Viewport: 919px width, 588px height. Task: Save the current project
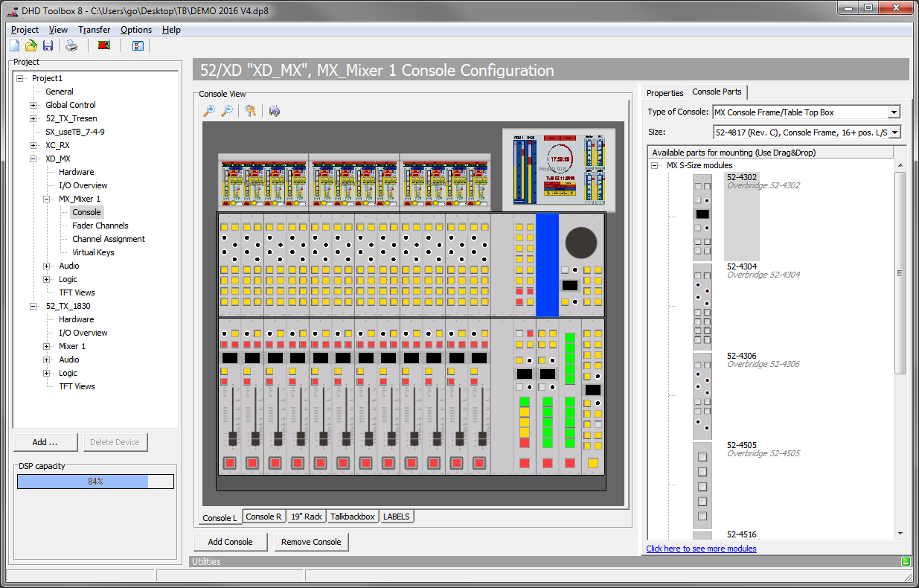[48, 45]
